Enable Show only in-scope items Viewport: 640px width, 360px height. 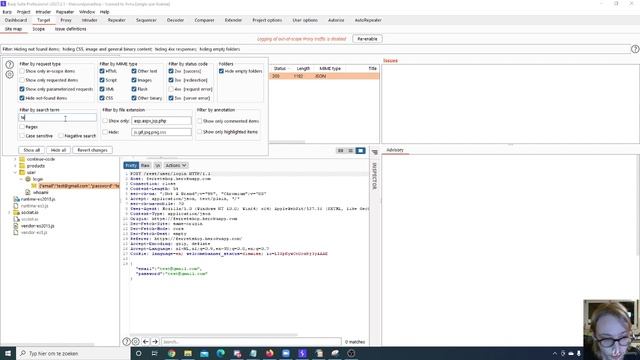click(22, 71)
